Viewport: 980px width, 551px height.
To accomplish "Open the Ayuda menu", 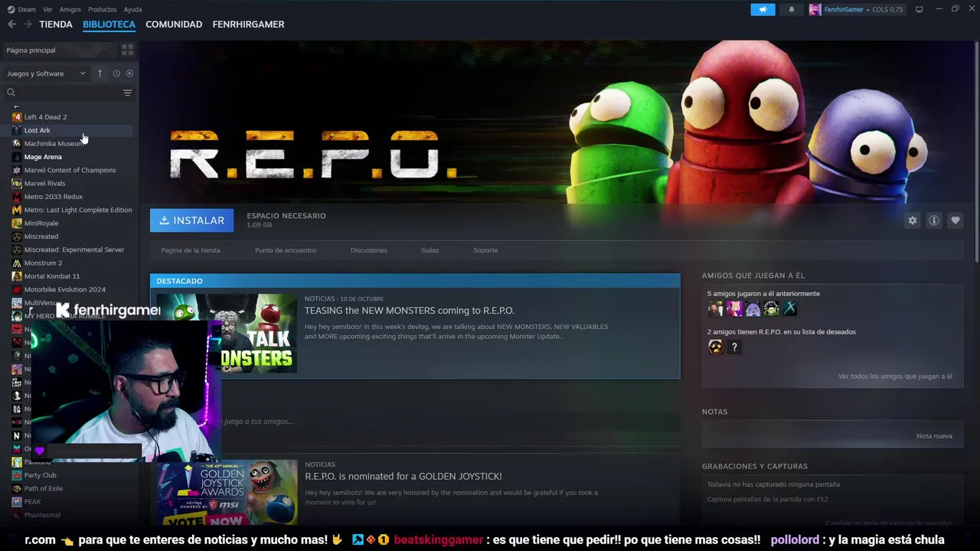I will coord(132,9).
